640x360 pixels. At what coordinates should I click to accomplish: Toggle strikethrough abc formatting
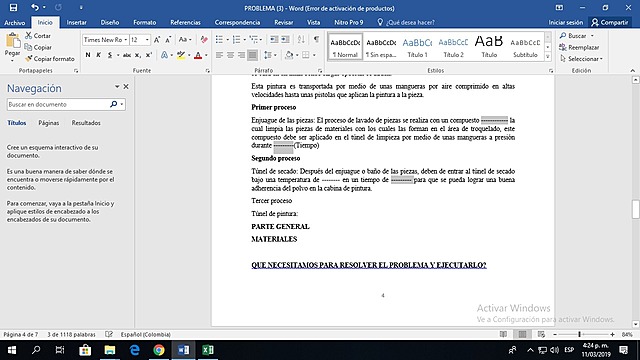click(x=127, y=55)
